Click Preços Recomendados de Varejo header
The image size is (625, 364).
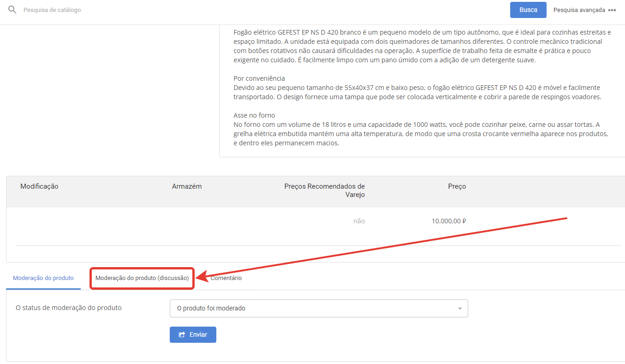[325, 191]
